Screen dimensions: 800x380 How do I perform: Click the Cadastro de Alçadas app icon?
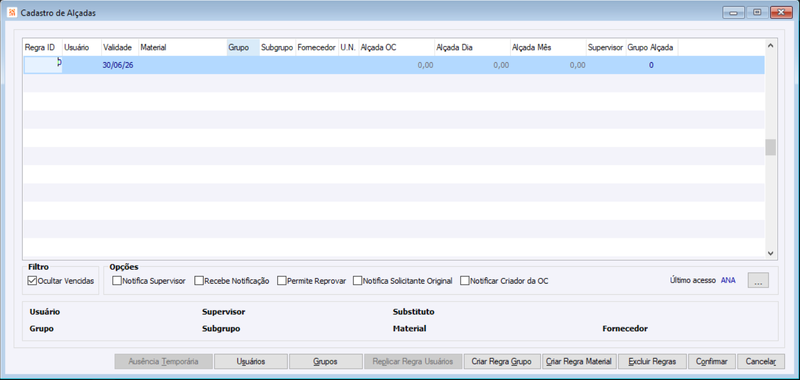(12, 13)
